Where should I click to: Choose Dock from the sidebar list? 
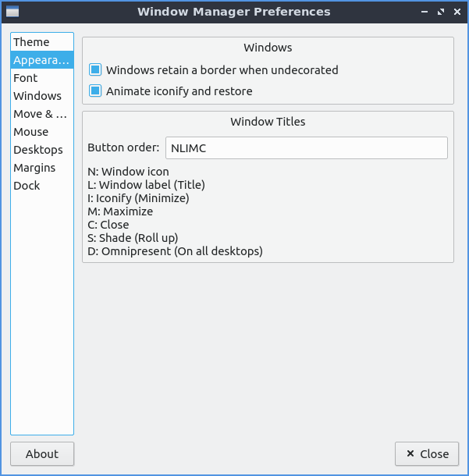[27, 186]
